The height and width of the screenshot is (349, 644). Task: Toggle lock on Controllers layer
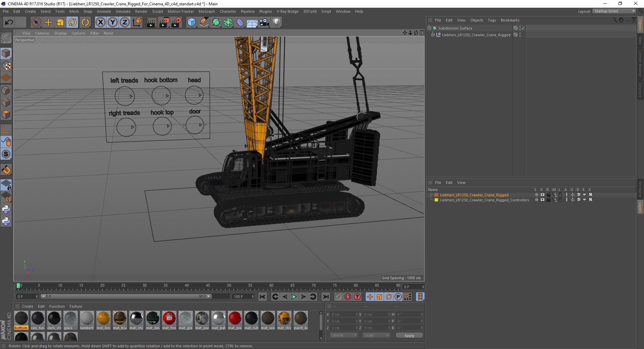(x=560, y=200)
